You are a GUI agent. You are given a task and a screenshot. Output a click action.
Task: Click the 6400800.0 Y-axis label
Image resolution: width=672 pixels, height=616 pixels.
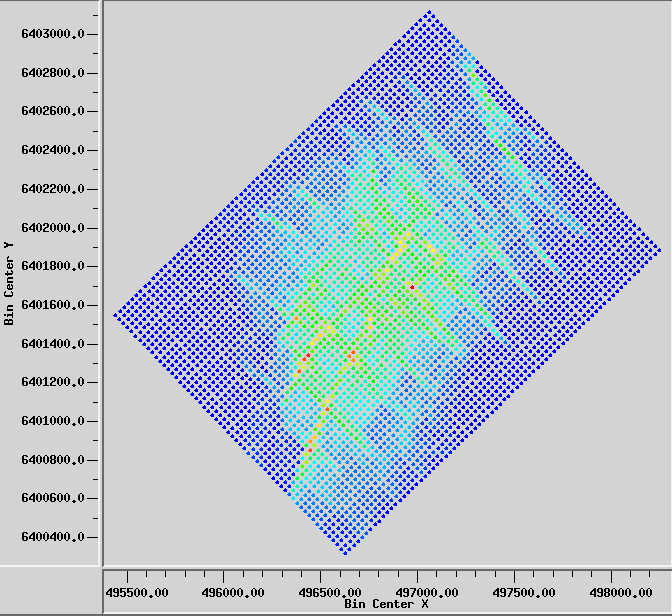point(52,460)
